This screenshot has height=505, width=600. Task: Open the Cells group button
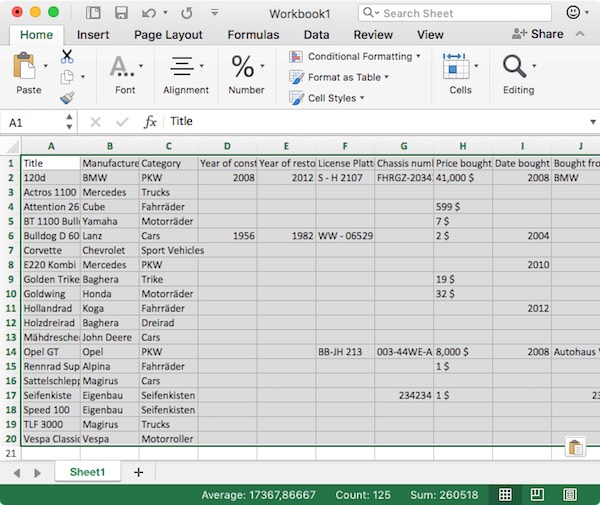coord(460,75)
